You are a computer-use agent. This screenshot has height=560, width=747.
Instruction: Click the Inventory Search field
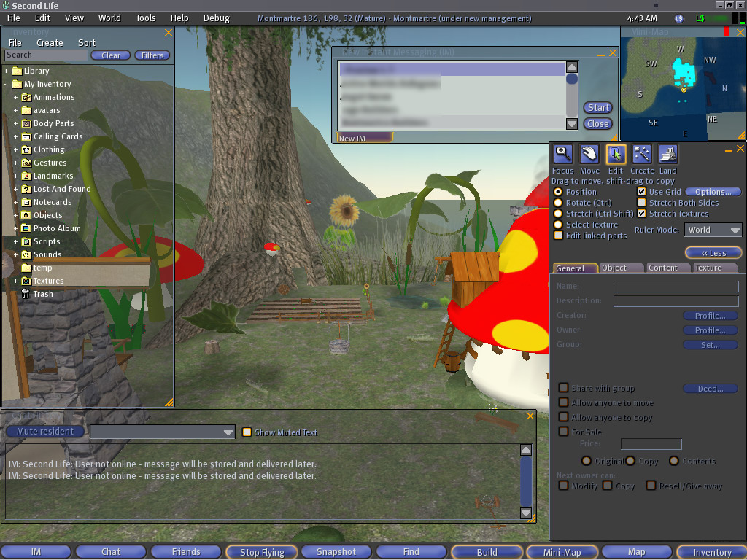click(x=46, y=55)
